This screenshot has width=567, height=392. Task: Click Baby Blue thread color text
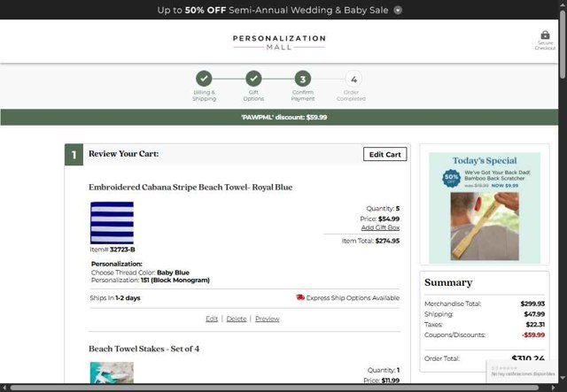coord(174,273)
